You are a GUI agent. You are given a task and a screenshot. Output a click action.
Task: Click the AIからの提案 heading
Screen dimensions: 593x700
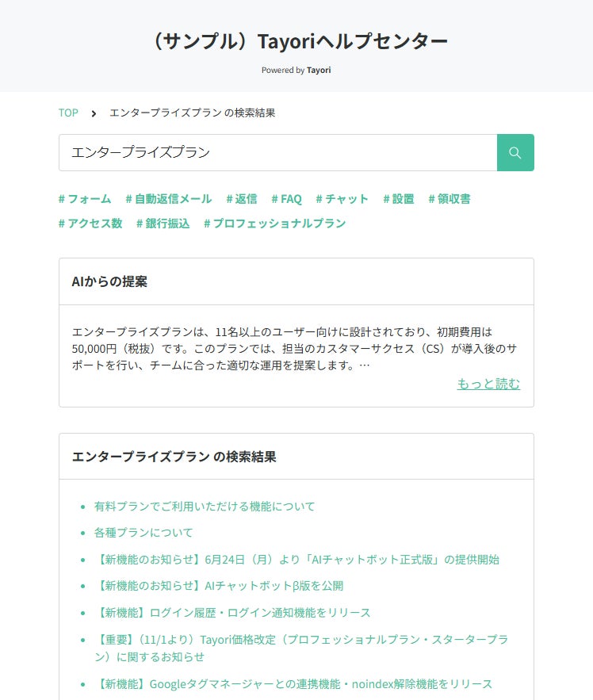point(109,281)
